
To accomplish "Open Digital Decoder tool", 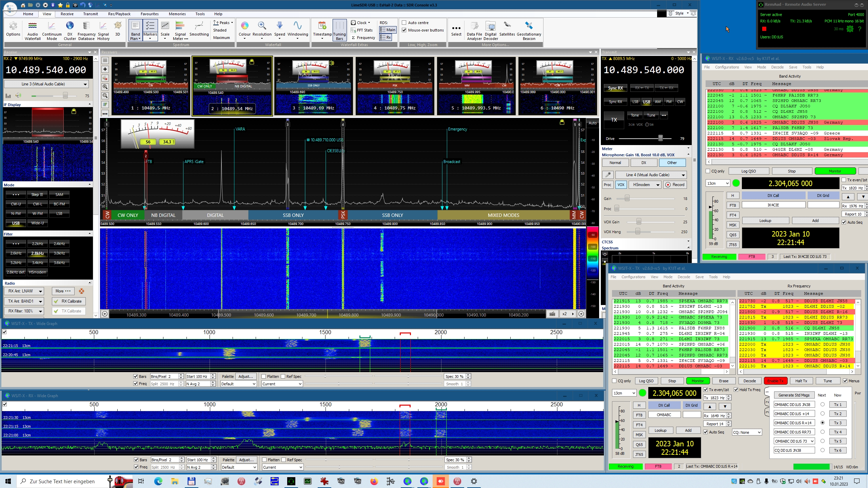I will 491,30.
